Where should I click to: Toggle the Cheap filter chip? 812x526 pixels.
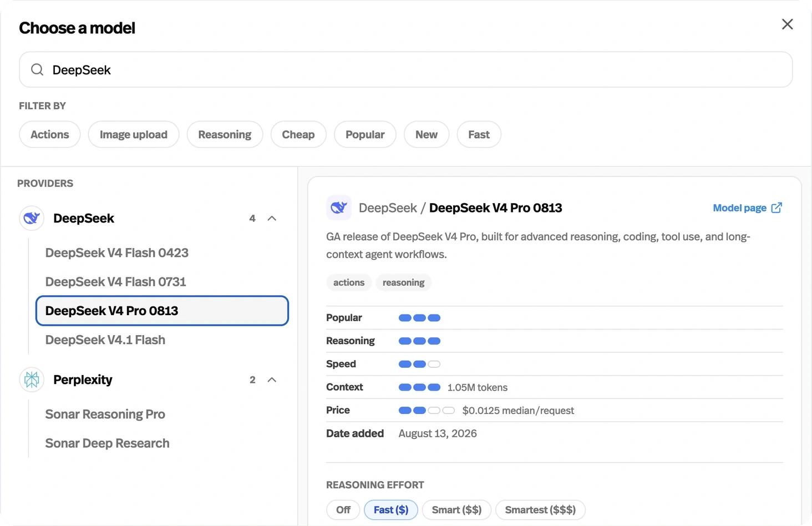(x=298, y=134)
